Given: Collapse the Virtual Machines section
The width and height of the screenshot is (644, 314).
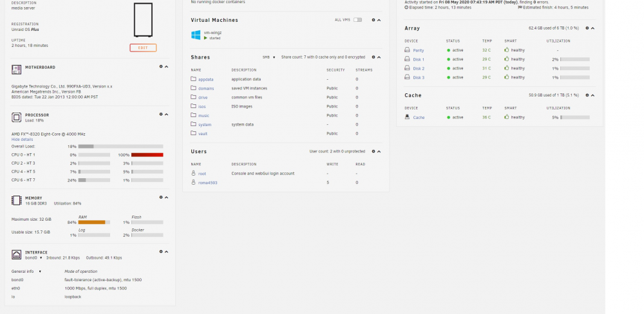Looking at the screenshot, I should pyautogui.click(x=379, y=20).
